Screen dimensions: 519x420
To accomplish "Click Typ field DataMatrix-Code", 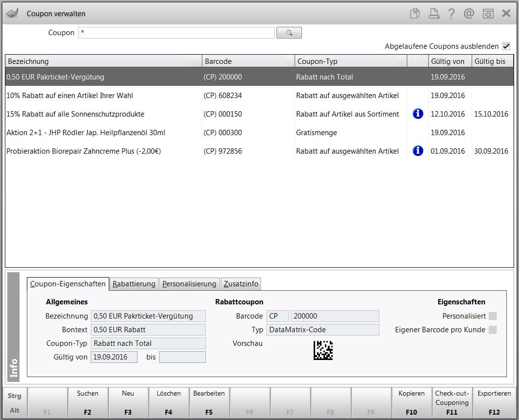I will click(x=323, y=330).
